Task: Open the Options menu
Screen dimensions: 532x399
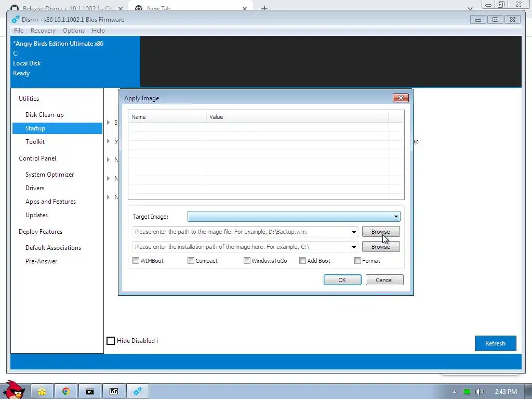Action: point(74,31)
